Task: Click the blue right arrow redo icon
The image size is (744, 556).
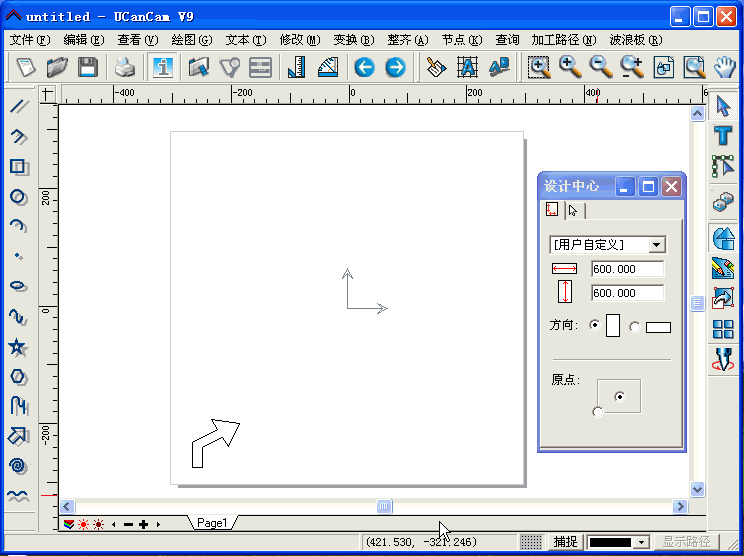Action: coord(396,67)
